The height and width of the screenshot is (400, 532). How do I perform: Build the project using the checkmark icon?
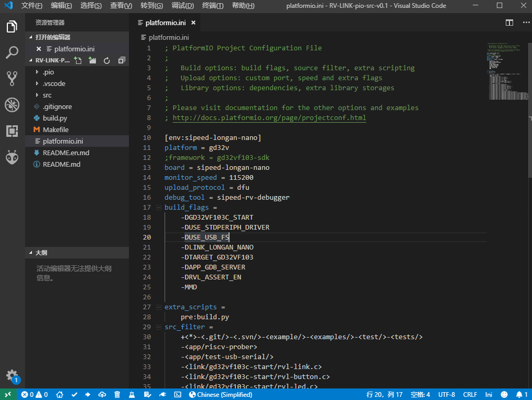(74, 394)
